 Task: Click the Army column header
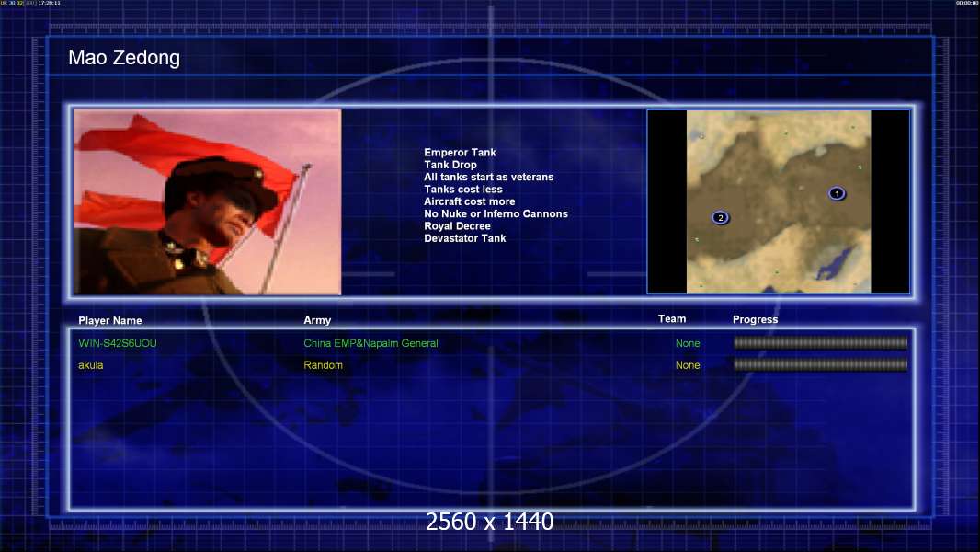pos(317,320)
